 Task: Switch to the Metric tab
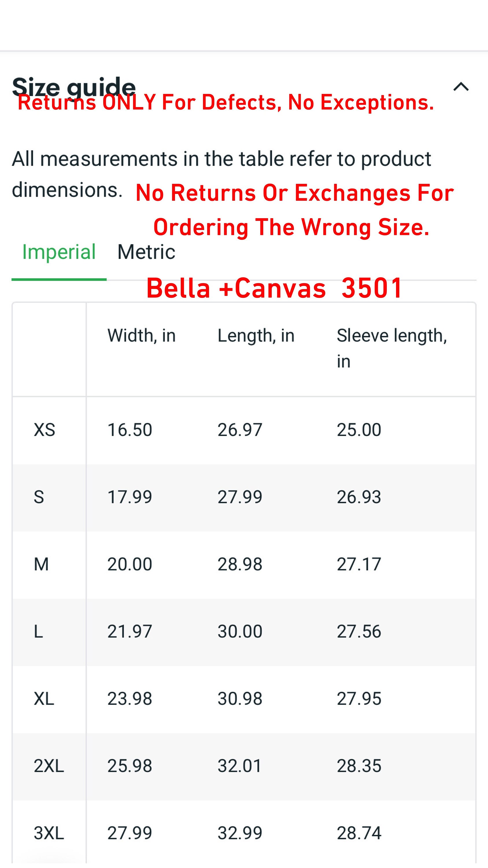(x=146, y=252)
